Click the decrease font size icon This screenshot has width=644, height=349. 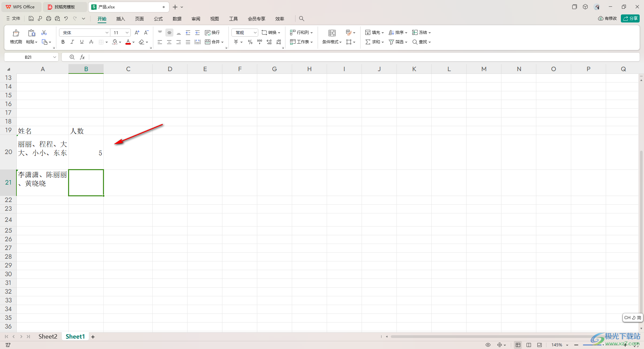[146, 33]
